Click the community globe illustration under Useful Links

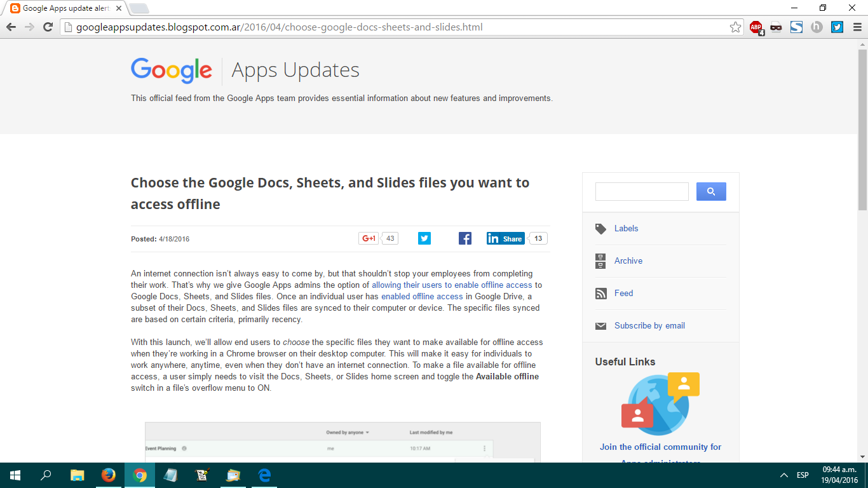(660, 403)
